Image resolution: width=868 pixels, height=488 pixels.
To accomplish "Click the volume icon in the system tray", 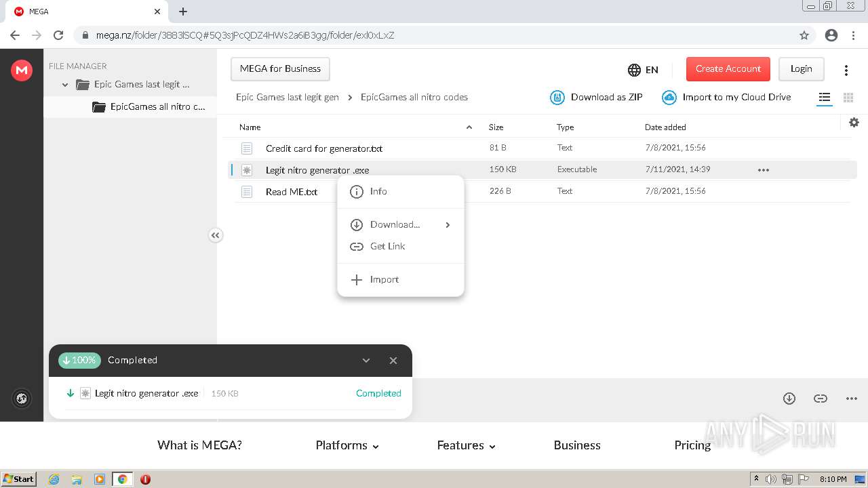I will (x=771, y=479).
